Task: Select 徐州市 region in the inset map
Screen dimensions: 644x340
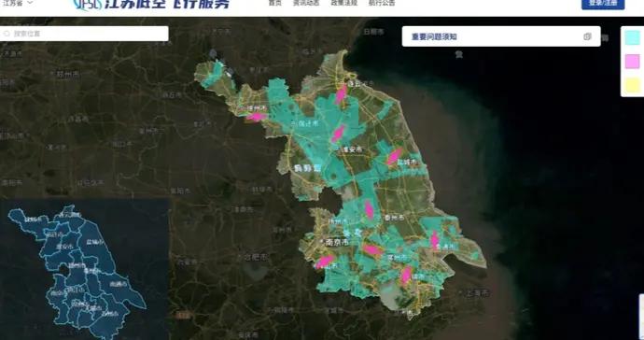Action: coord(33,220)
